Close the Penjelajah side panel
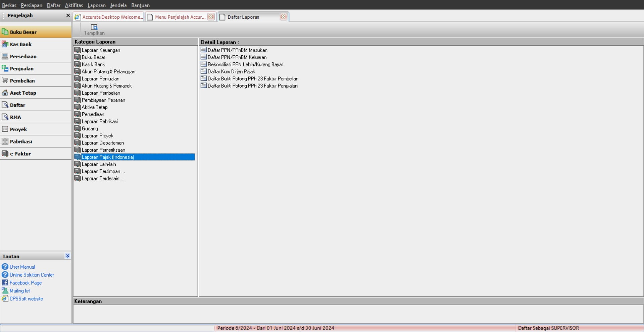644x332 pixels. click(x=68, y=15)
